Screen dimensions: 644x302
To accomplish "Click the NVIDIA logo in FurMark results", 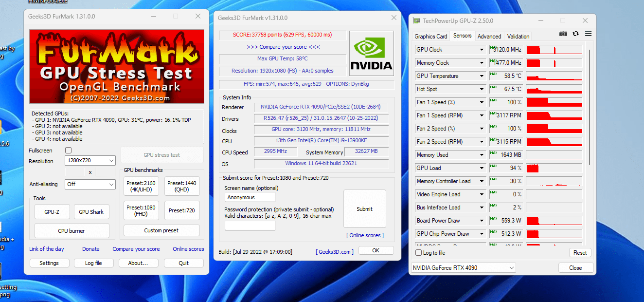I will (372, 53).
